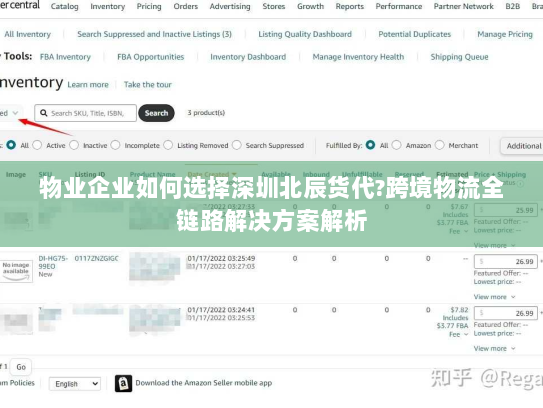The height and width of the screenshot is (408, 543).
Task: Open the Potential Duplicates link
Action: [x=415, y=34]
